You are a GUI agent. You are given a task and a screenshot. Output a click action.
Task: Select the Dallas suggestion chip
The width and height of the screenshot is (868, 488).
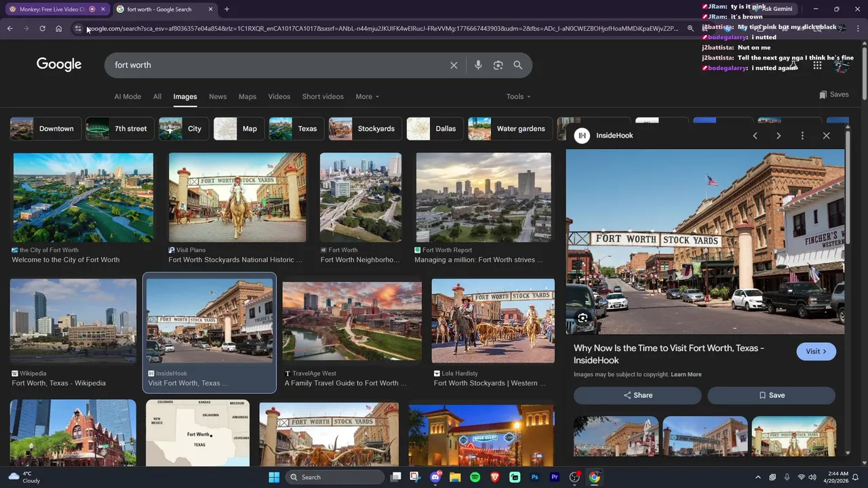coord(435,129)
